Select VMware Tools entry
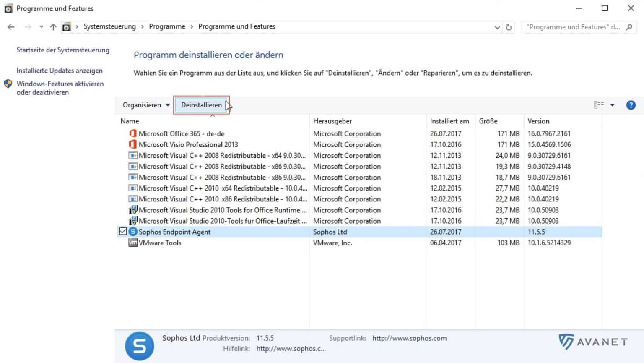 (x=160, y=243)
